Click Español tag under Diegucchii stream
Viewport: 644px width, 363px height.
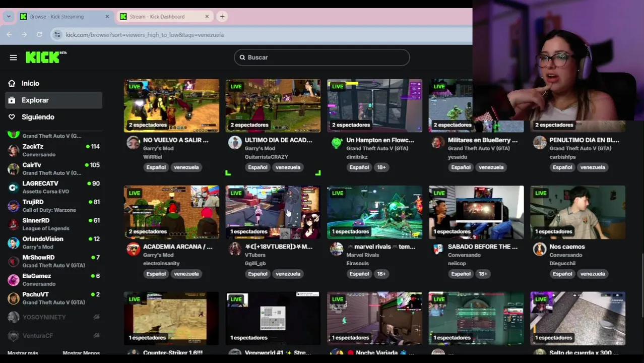tap(562, 274)
